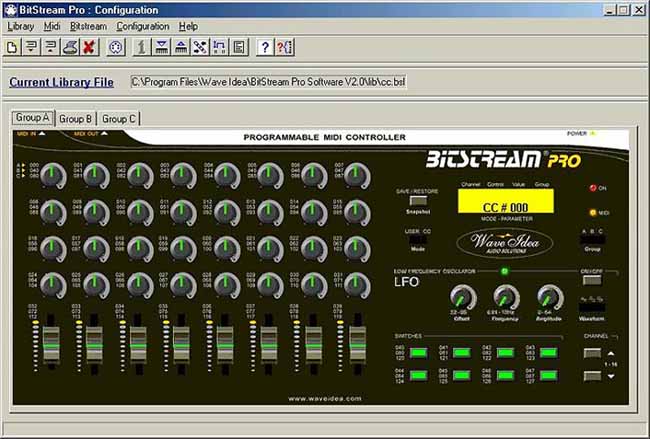
Task: Toggle switch 041
Action: [x=462, y=353]
